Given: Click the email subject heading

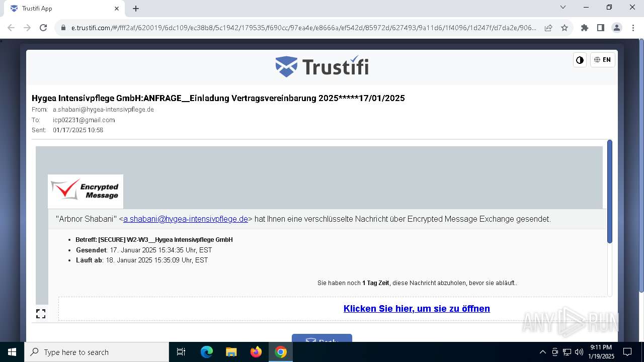Looking at the screenshot, I should (218, 98).
